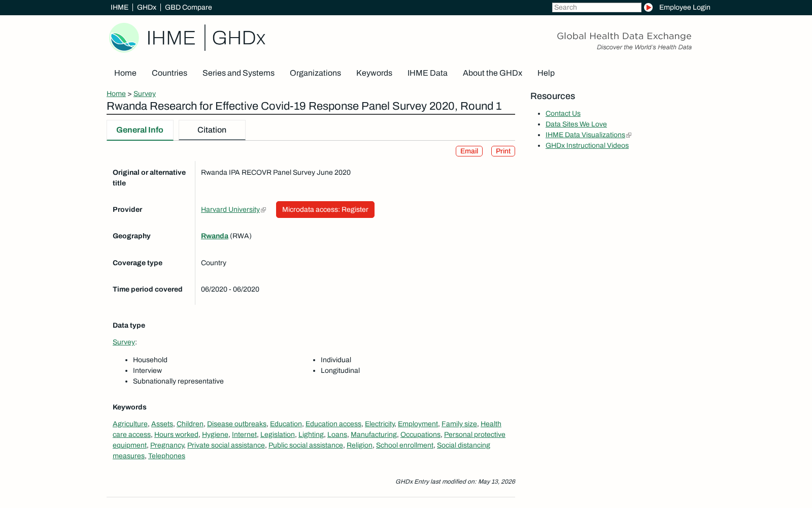812x508 pixels.
Task: Open the Organizations menu
Action: coord(315,73)
